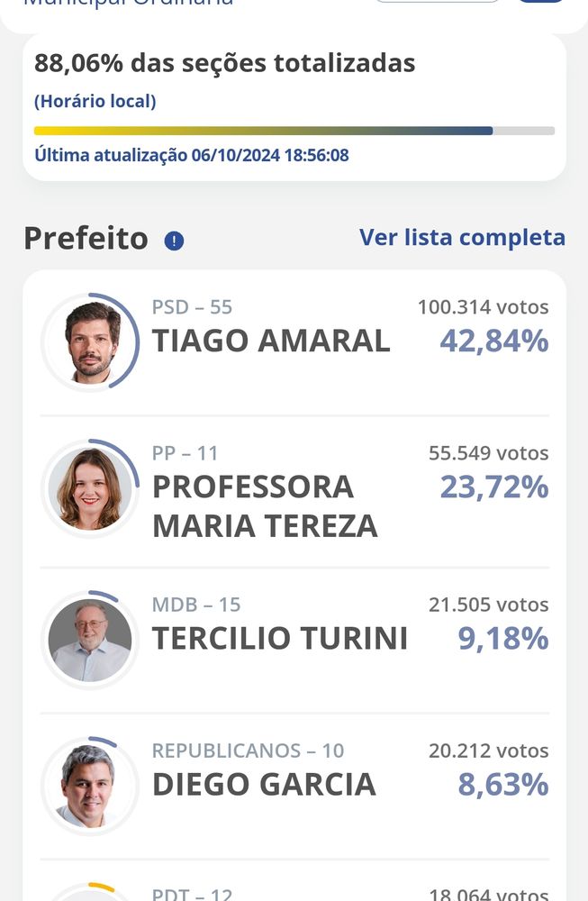Click the Última atualização timestamp text

[191, 155]
